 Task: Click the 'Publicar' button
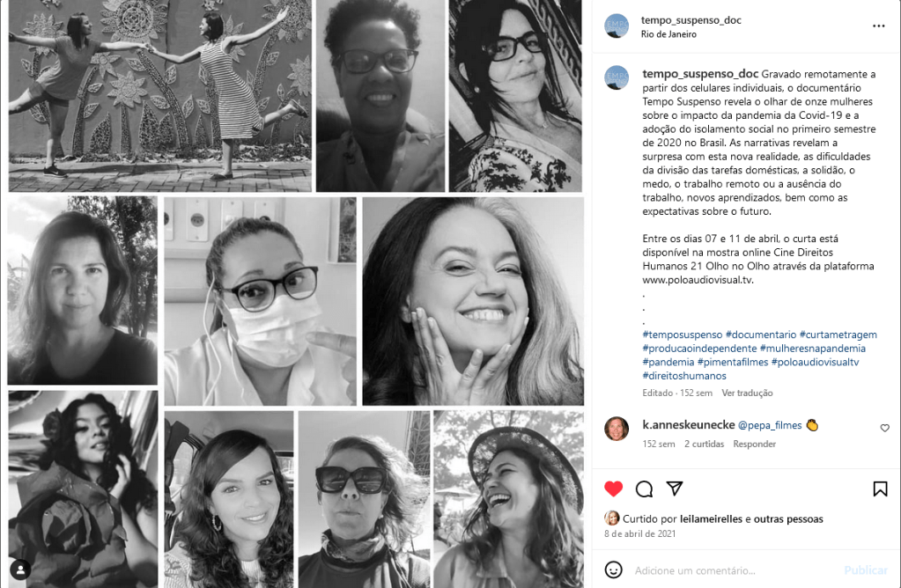866,570
